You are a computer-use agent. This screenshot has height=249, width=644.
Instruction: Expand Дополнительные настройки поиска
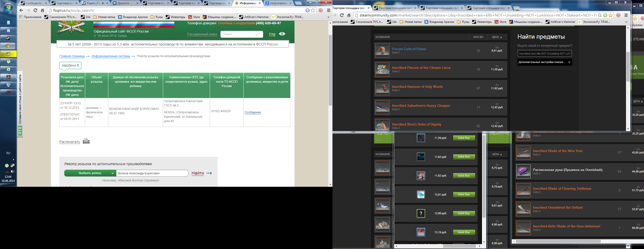544,62
